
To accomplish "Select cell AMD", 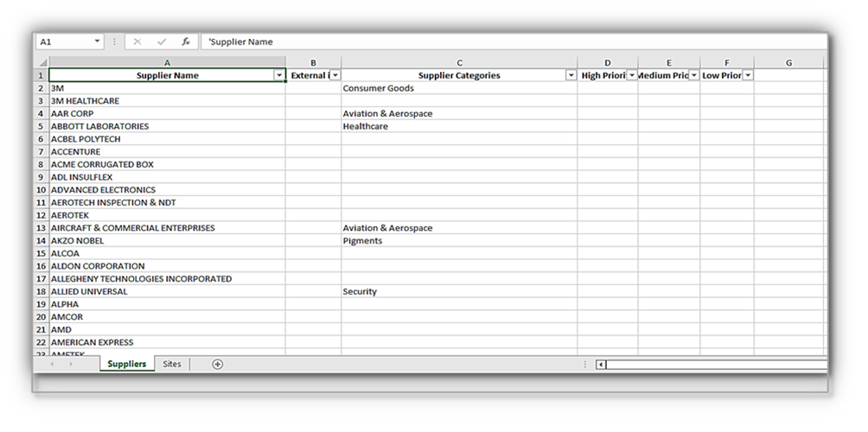I will [x=167, y=330].
